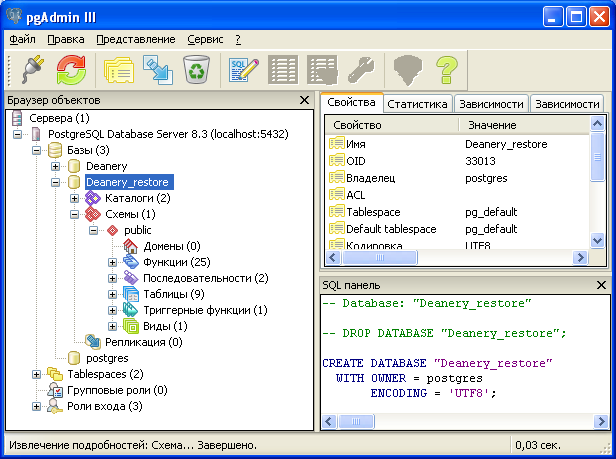Click the red Схемы (1) icon

[93, 214]
